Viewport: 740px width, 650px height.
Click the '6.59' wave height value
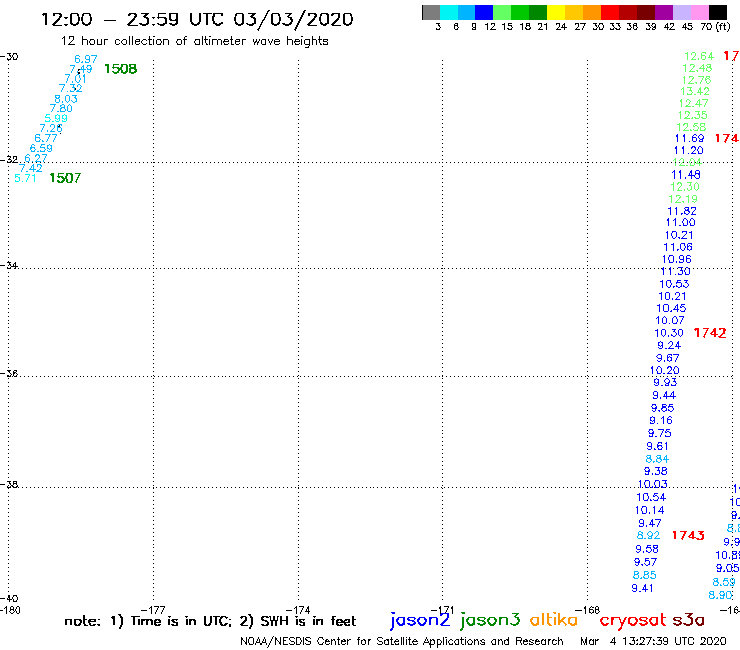click(x=41, y=148)
